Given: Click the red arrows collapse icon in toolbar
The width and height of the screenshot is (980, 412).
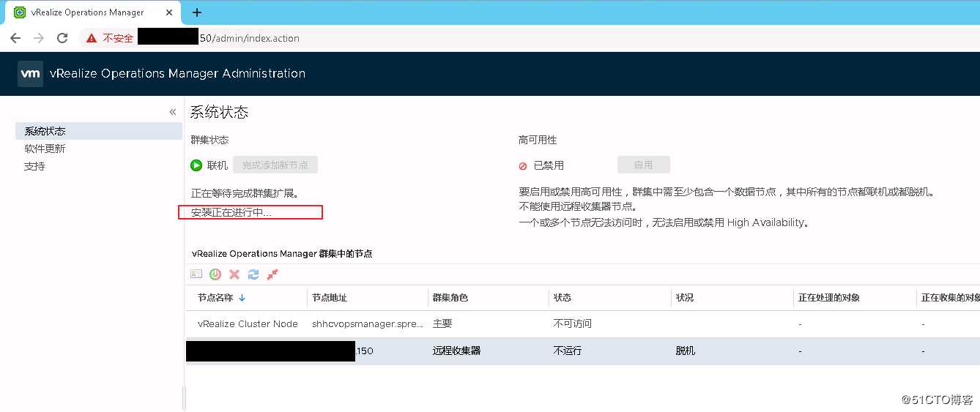Looking at the screenshot, I should (x=272, y=274).
